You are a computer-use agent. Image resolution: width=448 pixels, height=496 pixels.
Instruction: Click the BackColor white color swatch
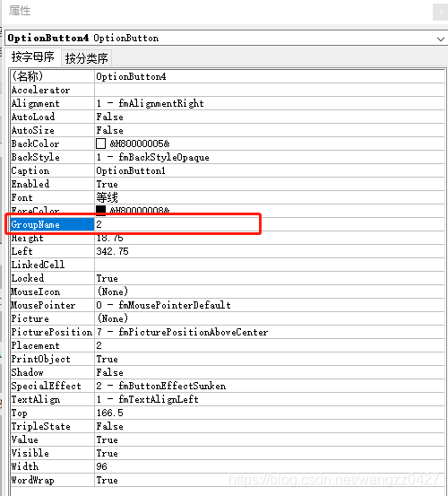(x=100, y=144)
